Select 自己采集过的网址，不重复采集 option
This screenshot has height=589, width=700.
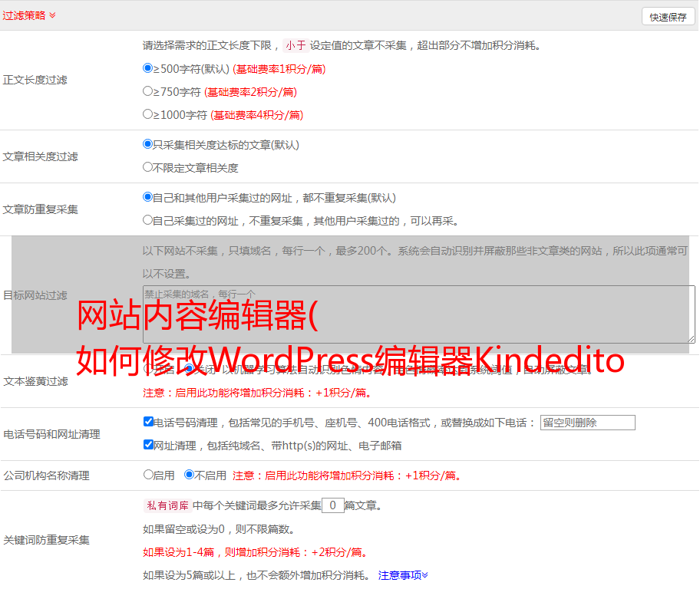147,220
